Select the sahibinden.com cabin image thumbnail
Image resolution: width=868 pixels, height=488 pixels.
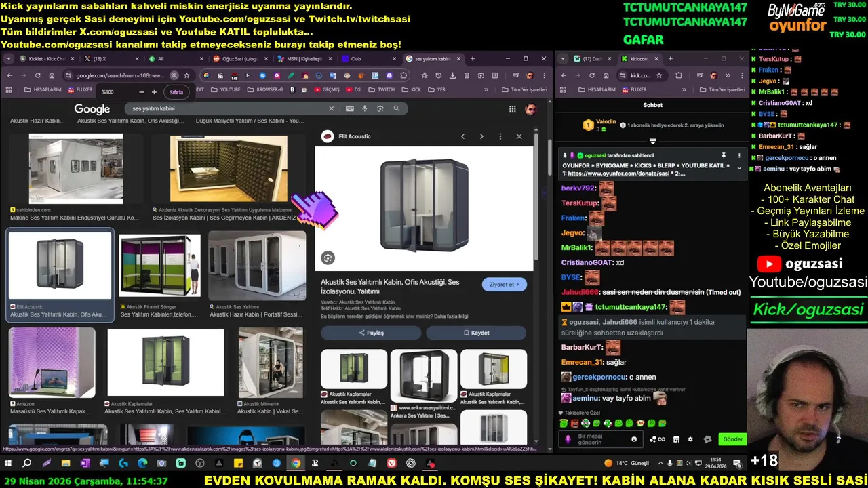[76, 169]
